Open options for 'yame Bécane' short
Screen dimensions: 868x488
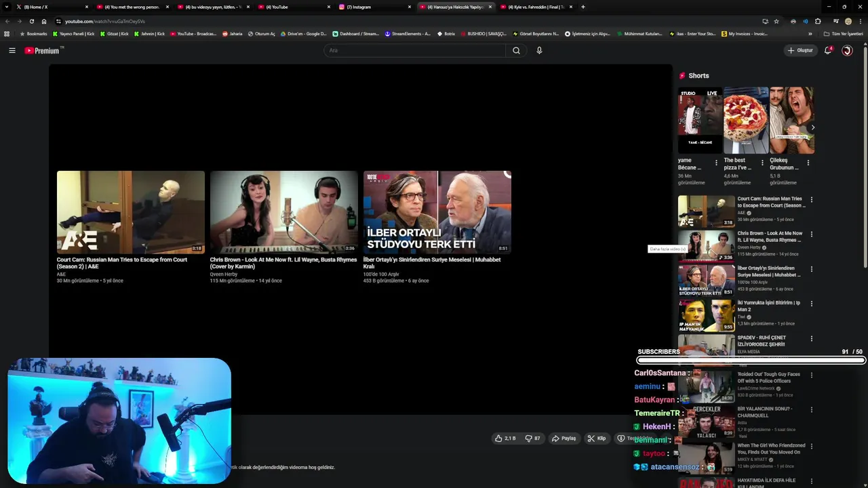716,163
